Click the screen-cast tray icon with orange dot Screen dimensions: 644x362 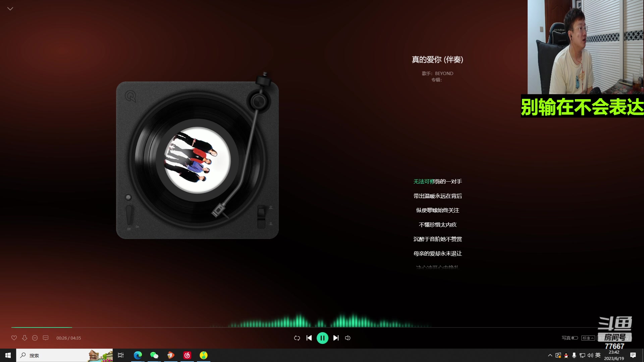tap(558, 355)
